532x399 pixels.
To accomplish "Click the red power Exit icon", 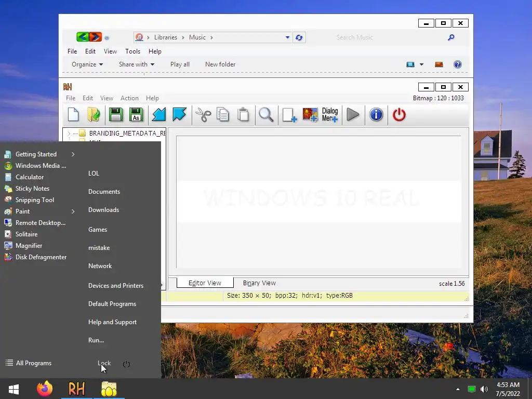I will pos(399,115).
